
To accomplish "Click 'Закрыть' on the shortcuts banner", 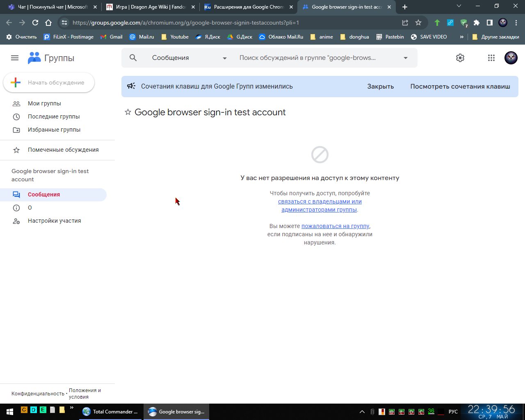I will click(381, 87).
